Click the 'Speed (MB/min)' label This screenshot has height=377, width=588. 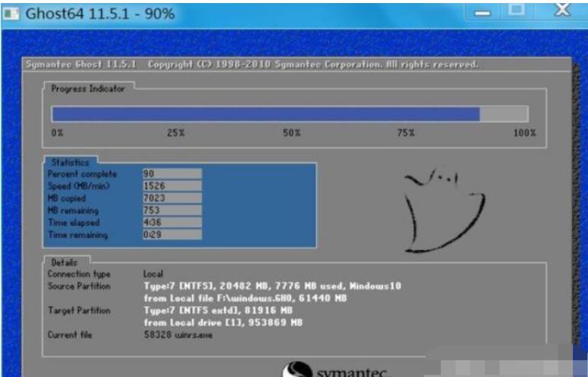(79, 186)
